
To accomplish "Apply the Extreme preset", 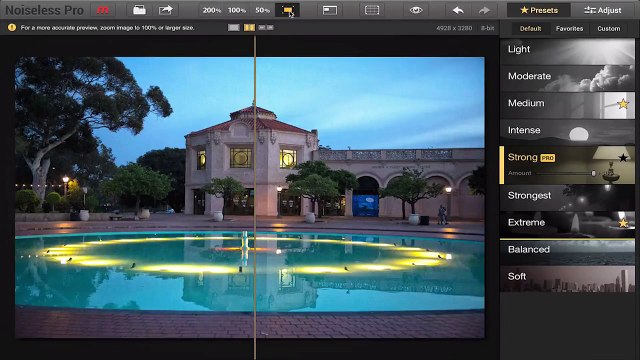I will coord(567,224).
